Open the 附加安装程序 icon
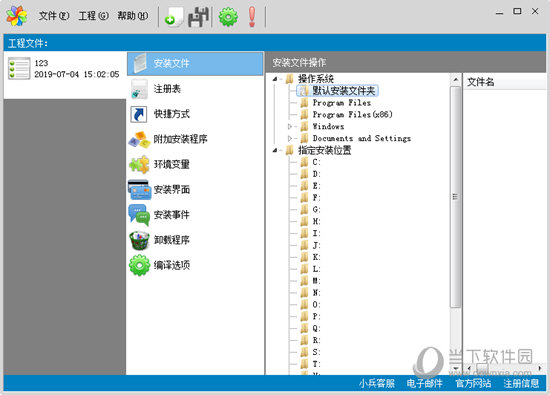This screenshot has width=550, height=395. point(139,139)
